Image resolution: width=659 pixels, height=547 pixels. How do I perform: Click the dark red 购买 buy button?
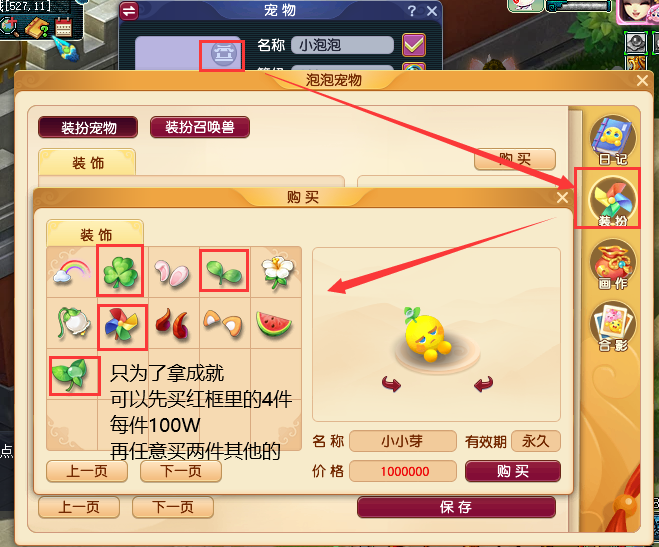point(513,471)
